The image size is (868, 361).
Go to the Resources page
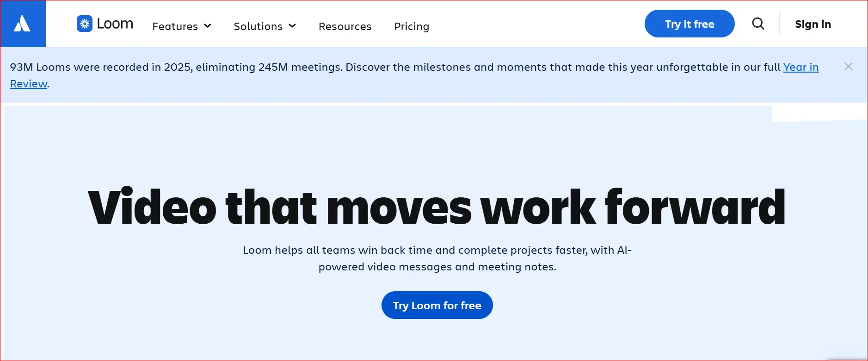tap(345, 26)
